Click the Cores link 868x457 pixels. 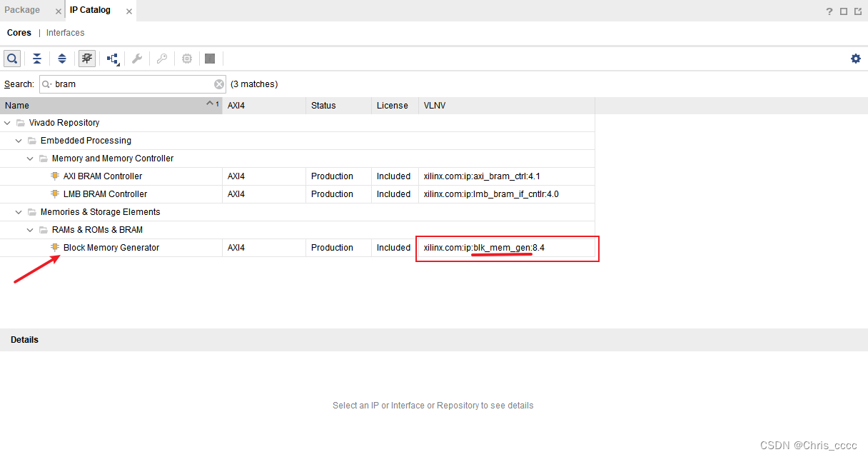tap(19, 32)
